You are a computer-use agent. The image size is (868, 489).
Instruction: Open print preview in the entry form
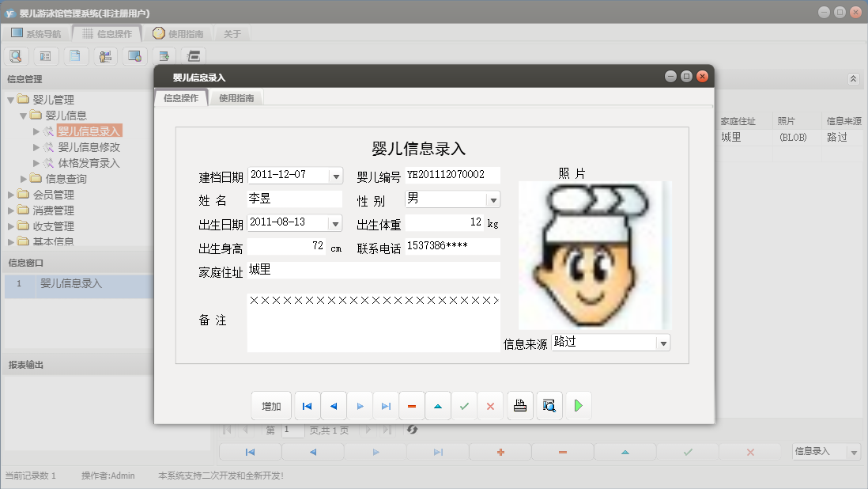[549, 405]
